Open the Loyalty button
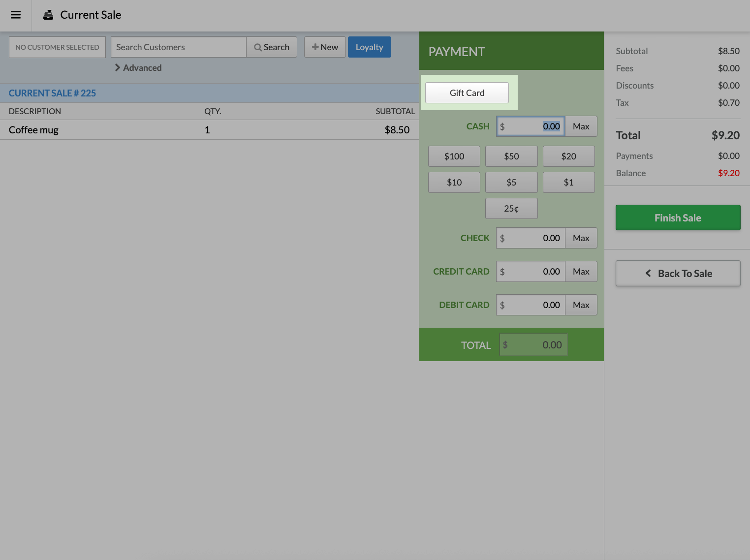The height and width of the screenshot is (560, 750). (x=369, y=47)
